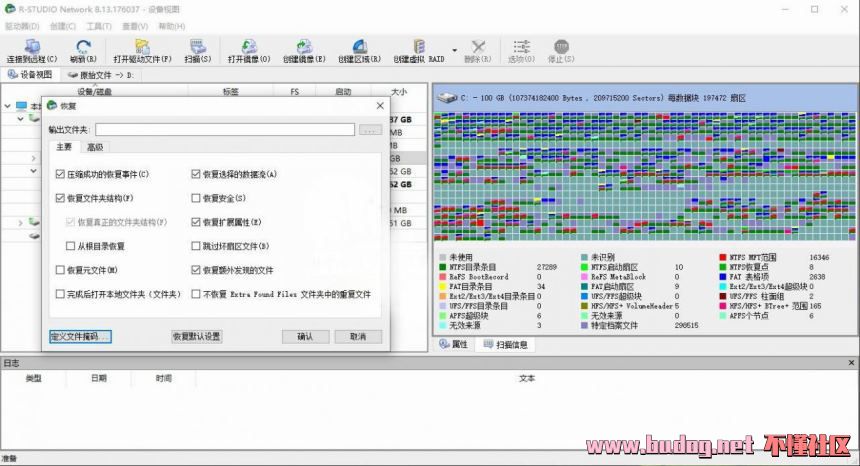
Task: Click the 打开镜像 (open image) toolbar icon
Action: [249, 47]
